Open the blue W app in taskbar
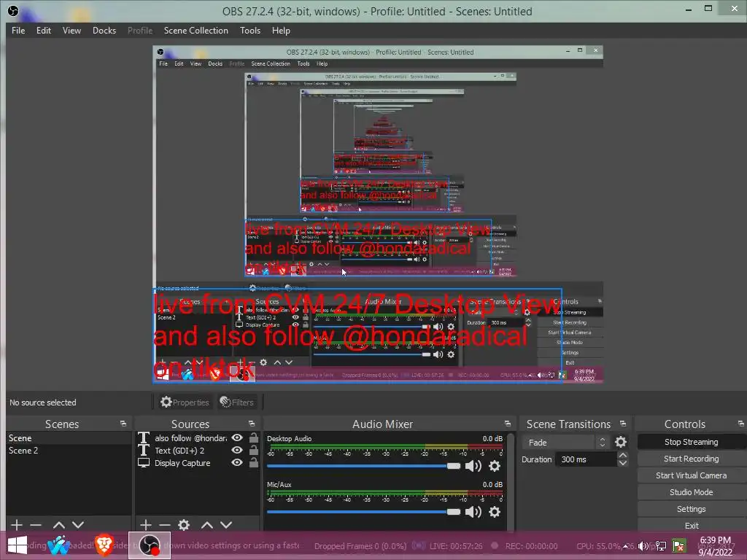Viewport: 747px width, 560px height. pos(59,545)
